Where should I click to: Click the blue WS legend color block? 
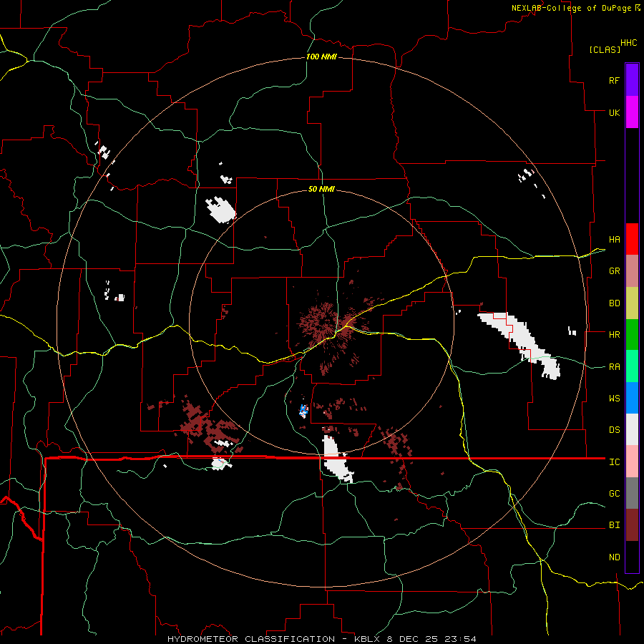pos(632,398)
